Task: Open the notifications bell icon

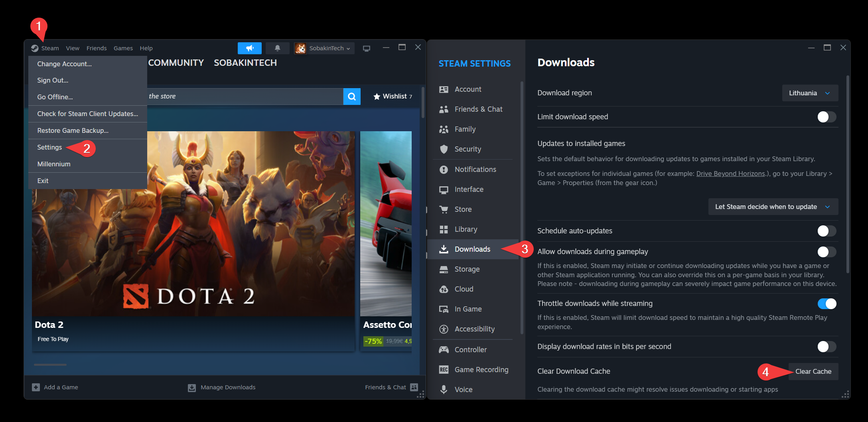Action: 277,48
